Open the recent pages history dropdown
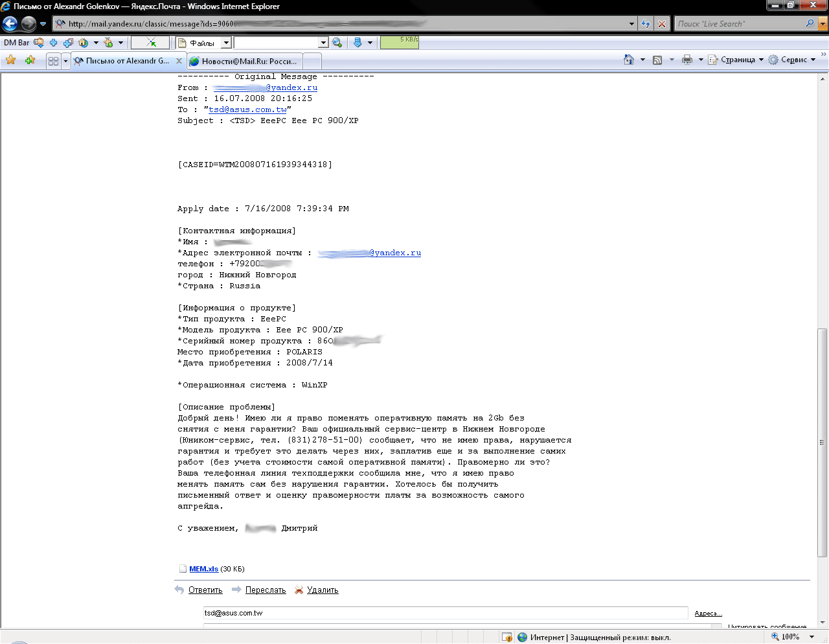829x644 pixels. click(x=43, y=24)
